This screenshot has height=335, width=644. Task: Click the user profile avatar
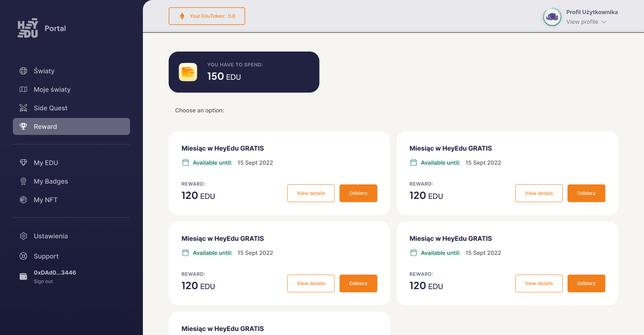[552, 17]
